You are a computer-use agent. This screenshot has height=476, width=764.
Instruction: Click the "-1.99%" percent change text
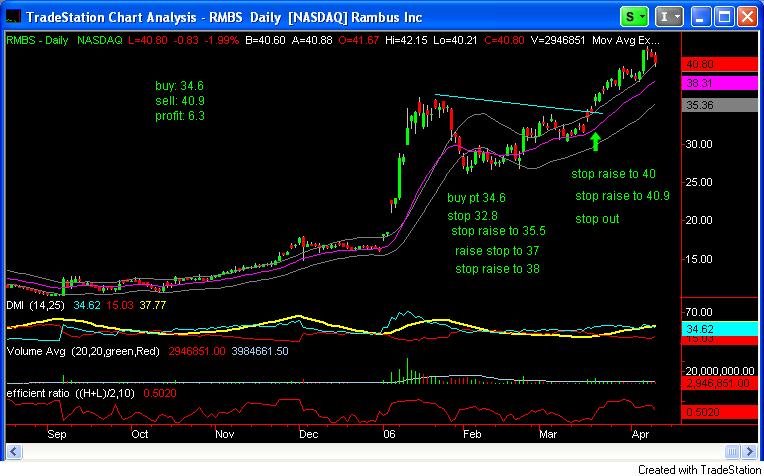pyautogui.click(x=222, y=40)
